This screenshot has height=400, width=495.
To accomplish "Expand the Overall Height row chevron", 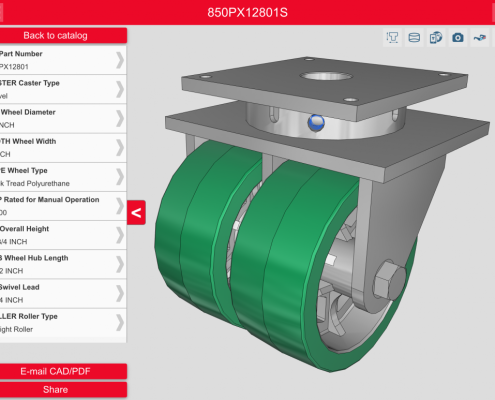I will [120, 235].
